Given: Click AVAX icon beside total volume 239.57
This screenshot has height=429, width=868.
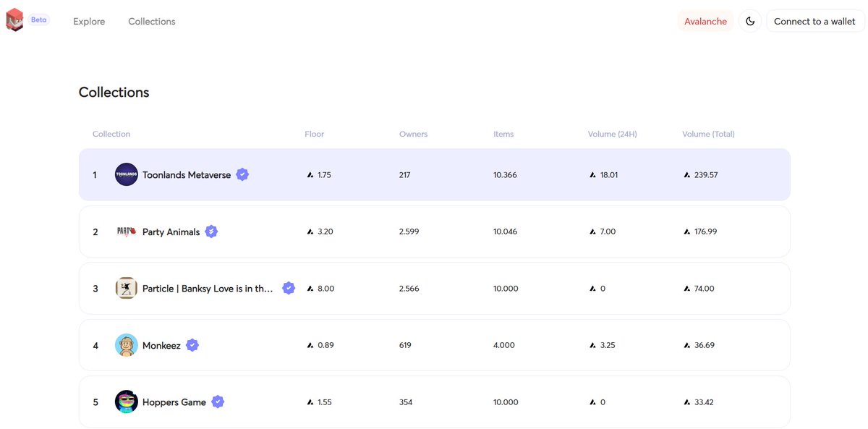Looking at the screenshot, I should tap(687, 175).
